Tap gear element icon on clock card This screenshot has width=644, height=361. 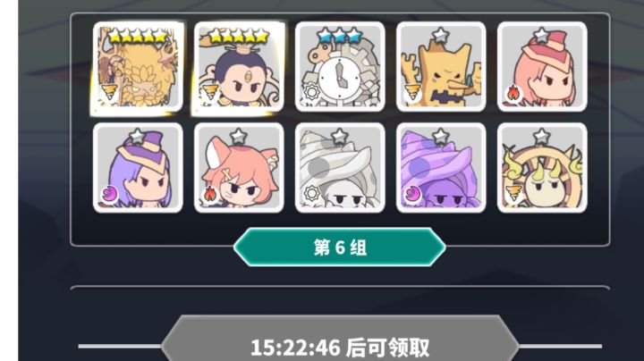[312, 92]
